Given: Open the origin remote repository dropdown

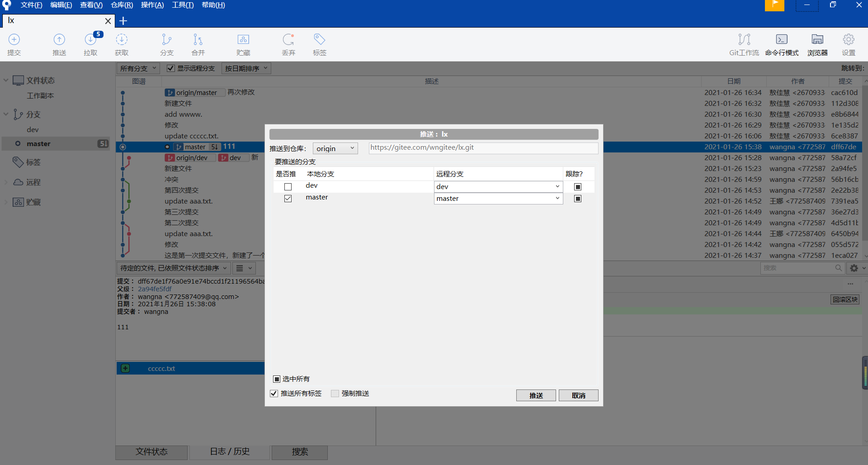Looking at the screenshot, I should (335, 148).
